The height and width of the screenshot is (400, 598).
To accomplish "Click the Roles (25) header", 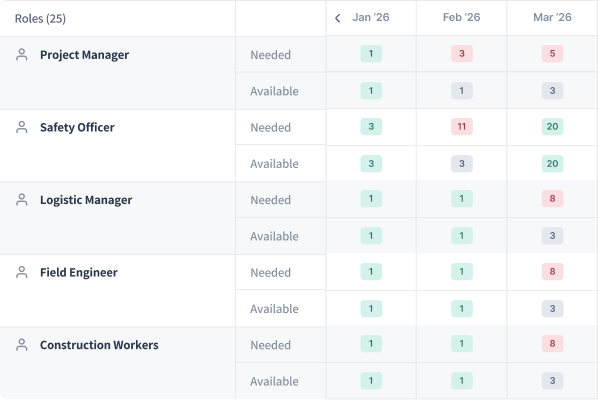I will (x=40, y=18).
